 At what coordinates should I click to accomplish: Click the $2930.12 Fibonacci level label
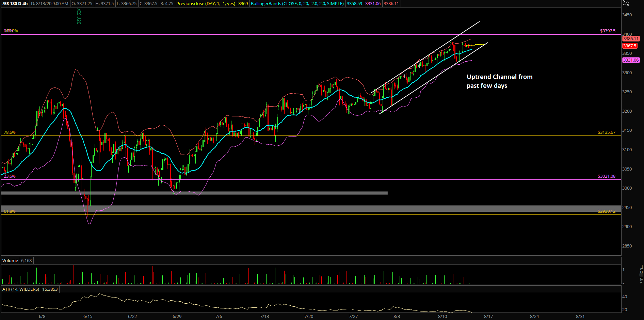[x=607, y=211]
